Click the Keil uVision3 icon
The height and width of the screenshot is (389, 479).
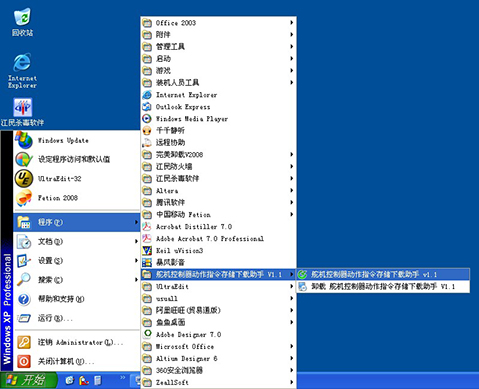point(147,251)
